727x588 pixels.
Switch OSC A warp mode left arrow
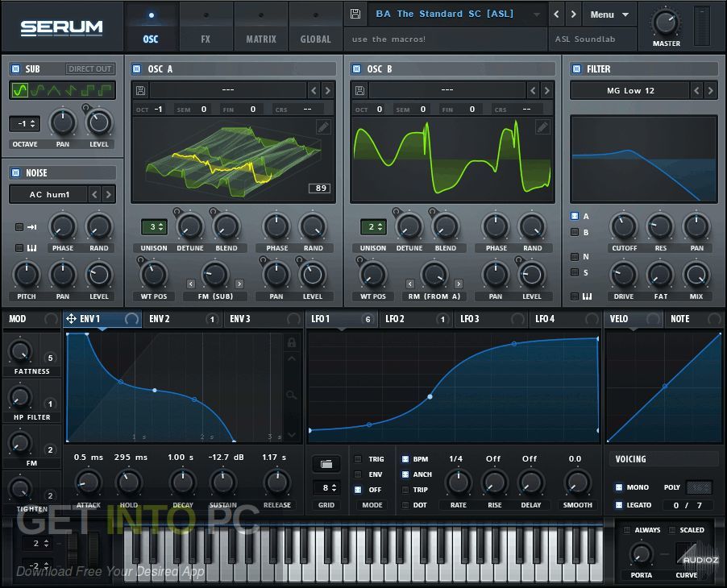pyautogui.click(x=191, y=284)
